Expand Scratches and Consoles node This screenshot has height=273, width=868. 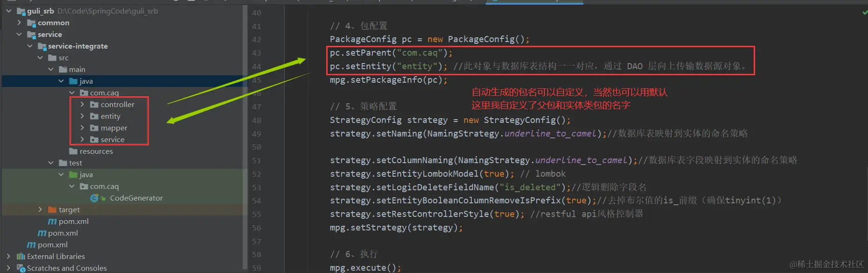pos(8,268)
